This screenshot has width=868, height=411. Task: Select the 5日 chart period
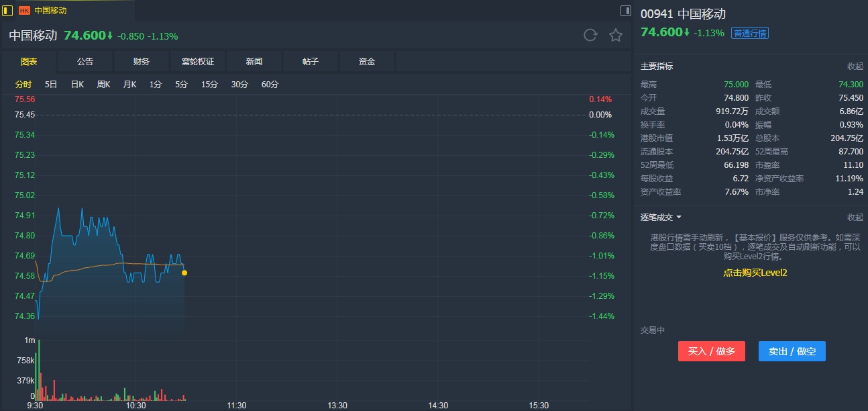point(51,85)
